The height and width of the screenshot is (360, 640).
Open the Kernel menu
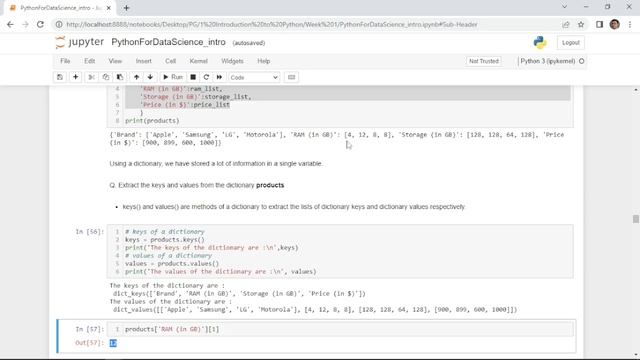198,61
